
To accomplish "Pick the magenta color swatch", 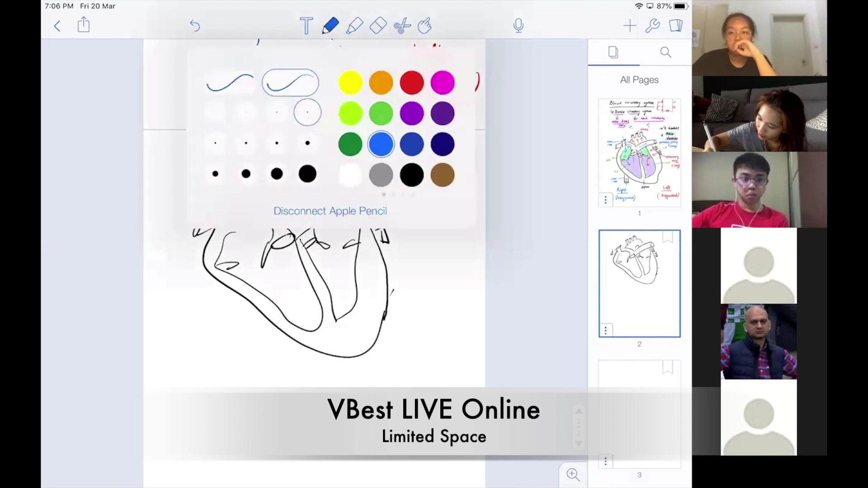I will pos(443,83).
